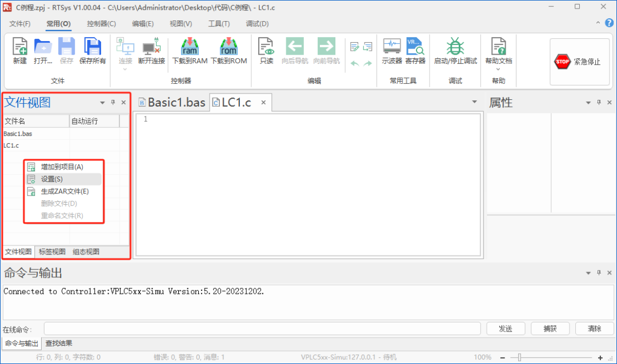This screenshot has width=617, height=364.
Task: Open the 工具(T) ribbon tab
Action: (219, 23)
